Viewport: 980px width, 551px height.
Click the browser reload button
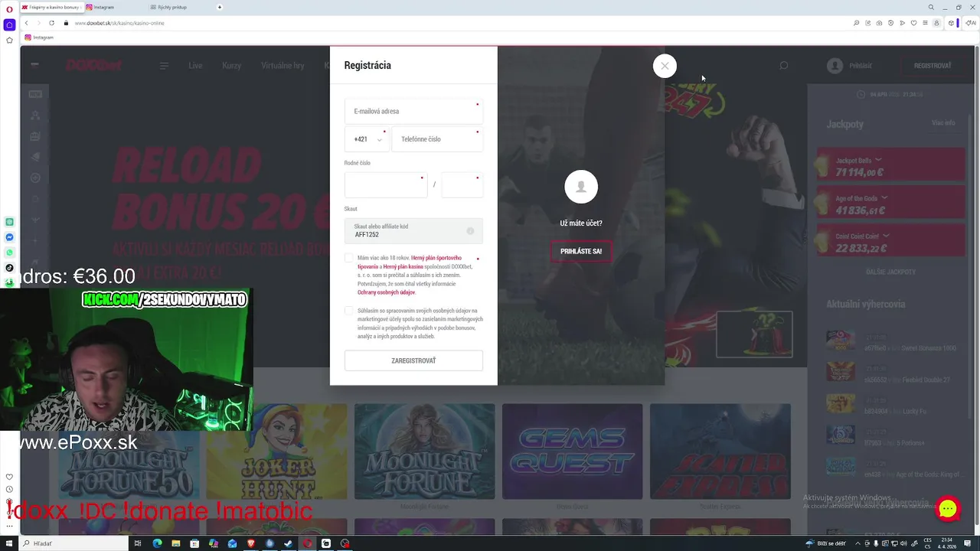(x=52, y=23)
